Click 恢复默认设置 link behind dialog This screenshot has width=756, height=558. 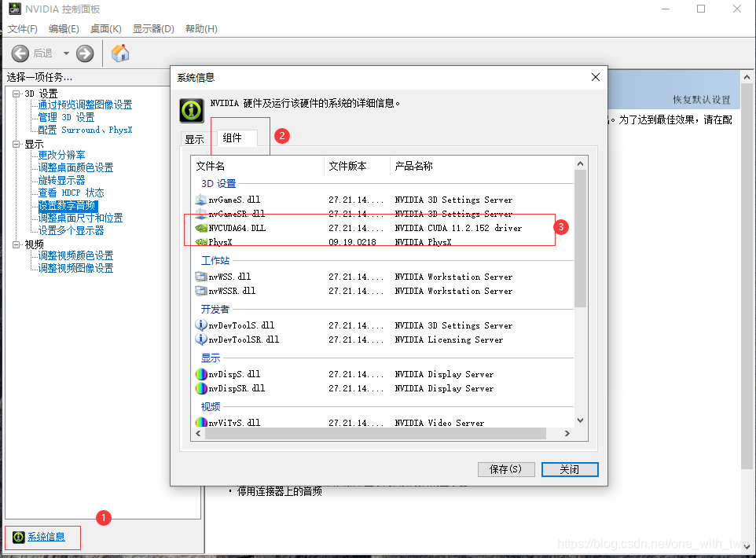(x=702, y=100)
